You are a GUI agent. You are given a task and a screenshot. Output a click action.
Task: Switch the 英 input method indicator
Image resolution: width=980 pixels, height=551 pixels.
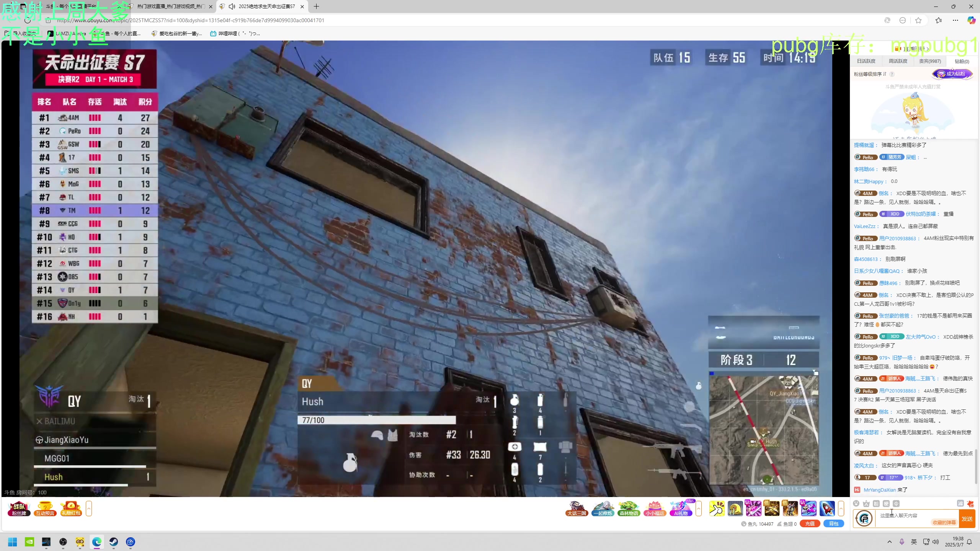(x=914, y=542)
